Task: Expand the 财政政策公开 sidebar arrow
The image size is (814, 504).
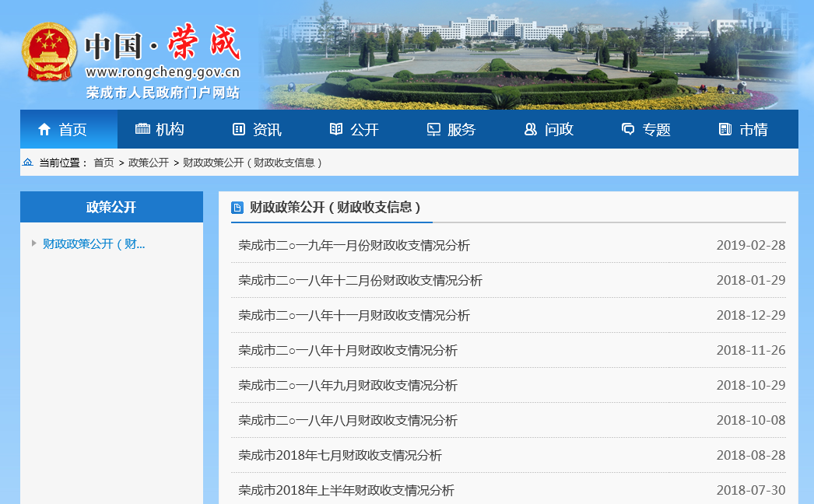Action: click(x=33, y=243)
